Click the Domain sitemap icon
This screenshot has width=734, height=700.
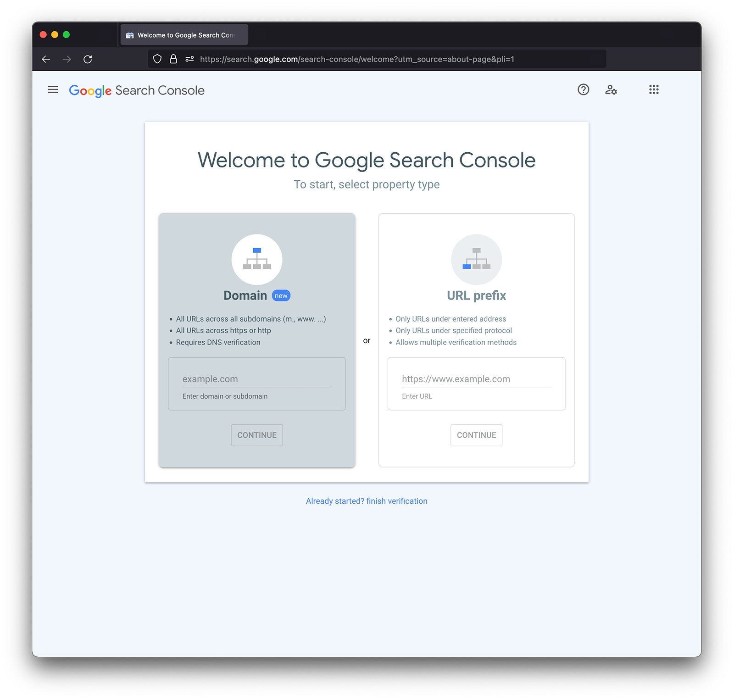257,260
